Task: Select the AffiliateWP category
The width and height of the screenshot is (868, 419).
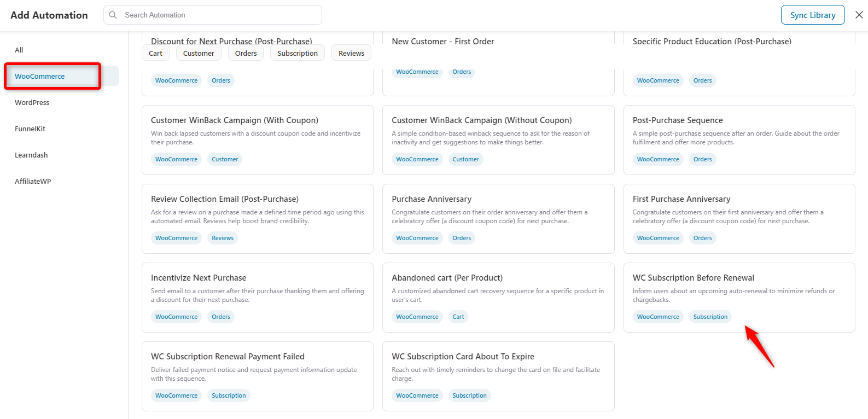Action: click(x=33, y=181)
